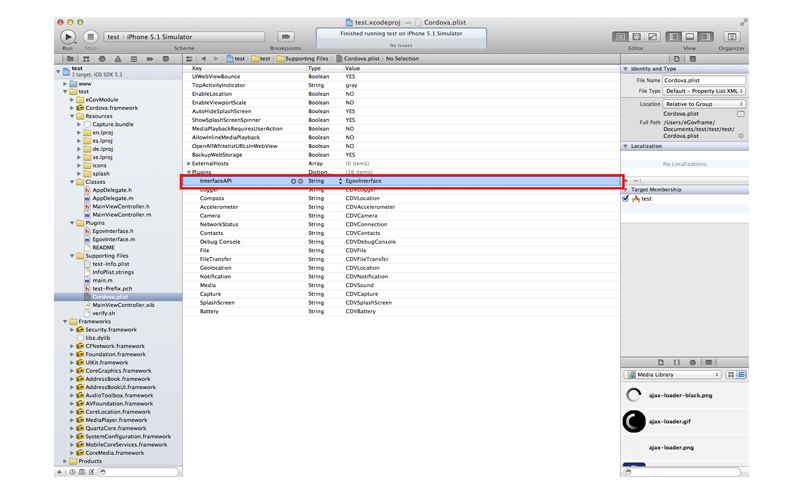Toggle the Breakpoints button

(284, 37)
